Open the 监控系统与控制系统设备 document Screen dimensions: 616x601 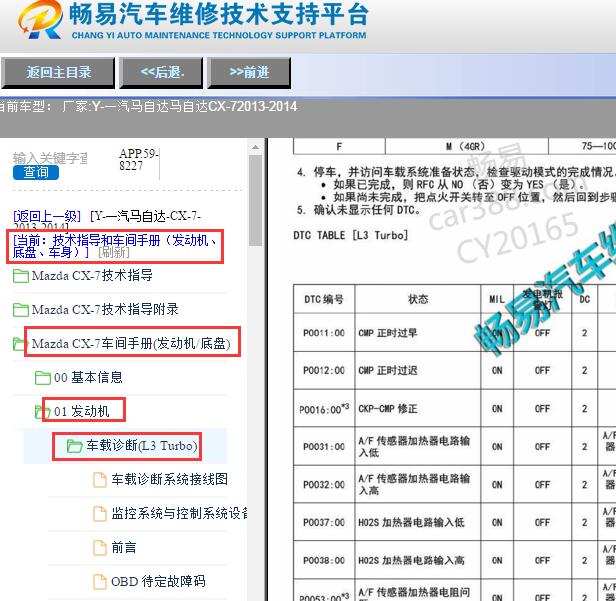(179, 513)
